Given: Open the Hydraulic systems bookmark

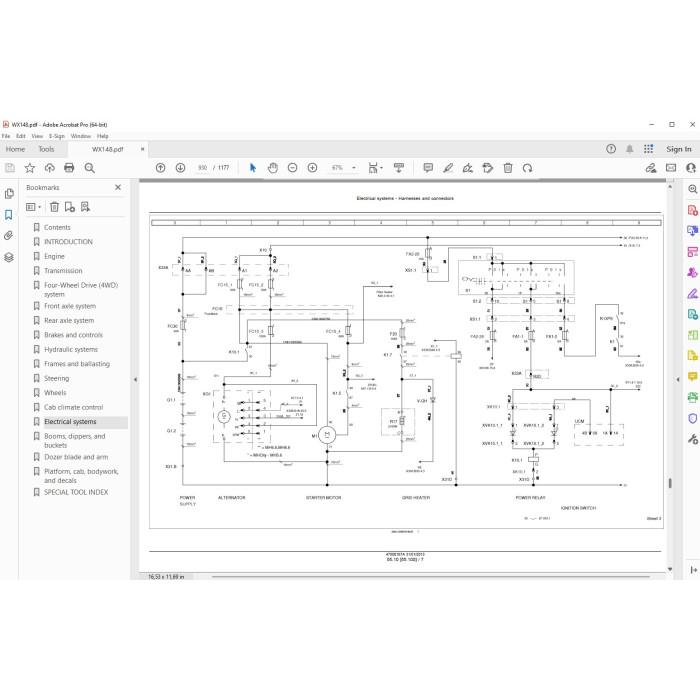Looking at the screenshot, I should point(71,350).
